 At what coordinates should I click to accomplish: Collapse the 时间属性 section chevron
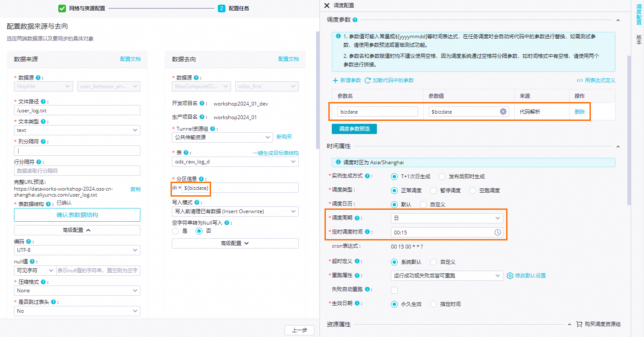coord(618,146)
